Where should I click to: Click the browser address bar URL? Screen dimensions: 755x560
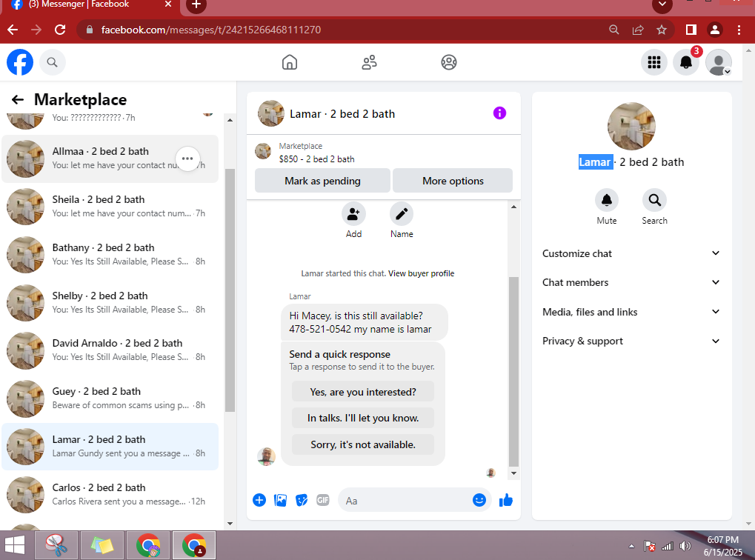(211, 30)
